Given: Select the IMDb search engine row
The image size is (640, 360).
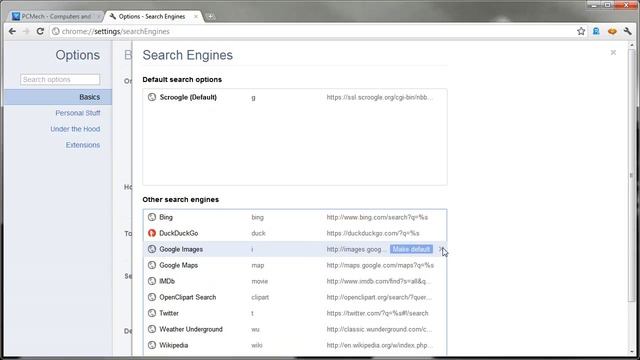Looking at the screenshot, I should [x=295, y=281].
